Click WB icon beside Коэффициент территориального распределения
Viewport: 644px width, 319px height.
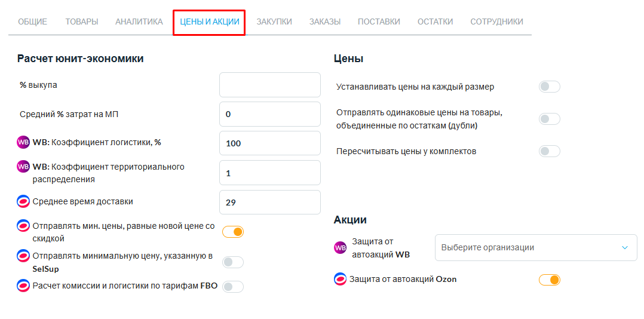(23, 167)
